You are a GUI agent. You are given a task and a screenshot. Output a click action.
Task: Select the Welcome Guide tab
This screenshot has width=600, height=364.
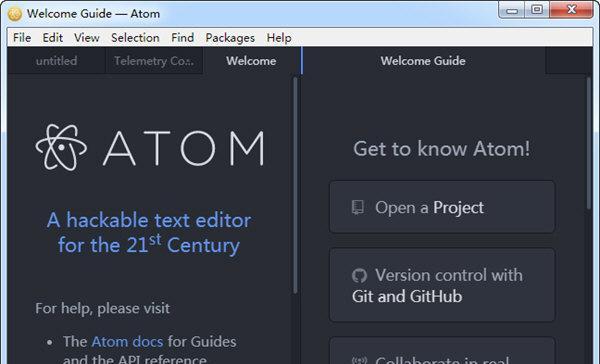coord(423,61)
